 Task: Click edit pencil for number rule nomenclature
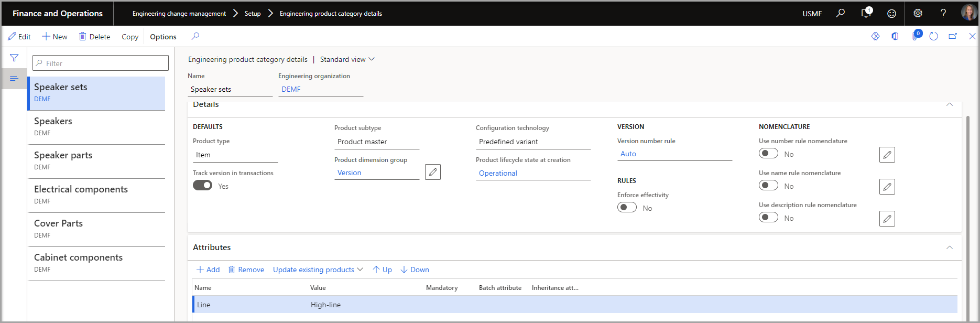tap(887, 155)
